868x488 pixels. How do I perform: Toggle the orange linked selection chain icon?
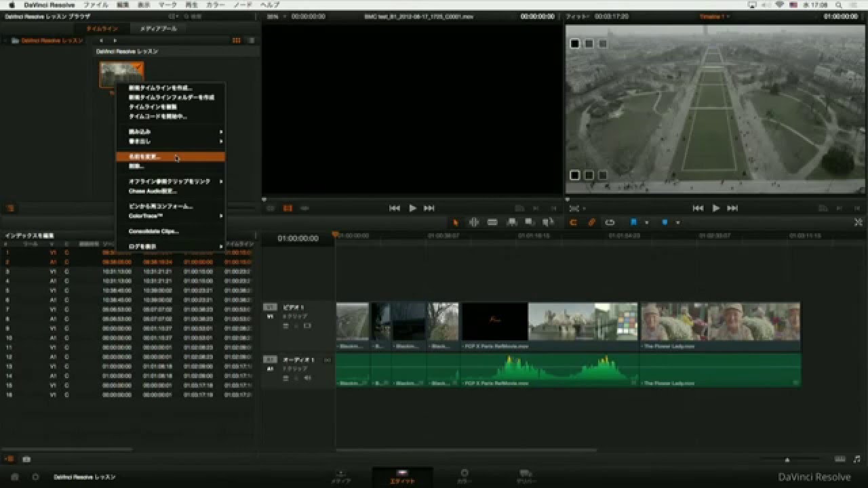click(x=591, y=222)
